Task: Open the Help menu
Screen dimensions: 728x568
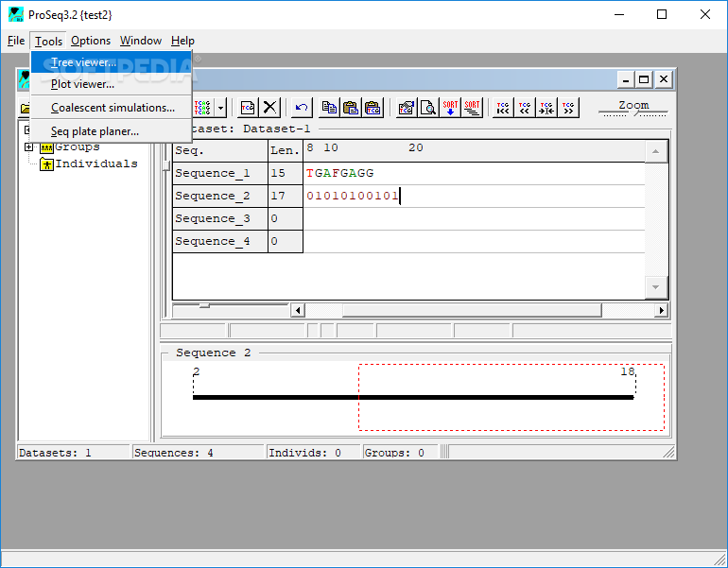Action: click(x=182, y=41)
